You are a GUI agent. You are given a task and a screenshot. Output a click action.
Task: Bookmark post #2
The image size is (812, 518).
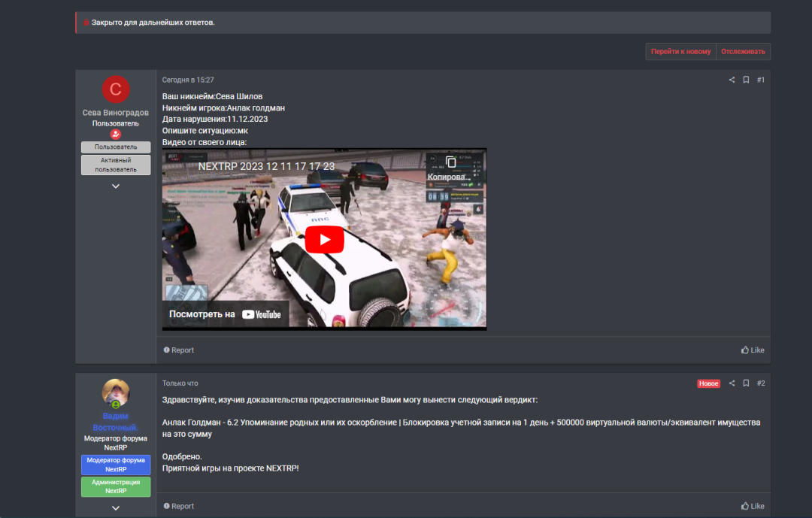click(747, 383)
